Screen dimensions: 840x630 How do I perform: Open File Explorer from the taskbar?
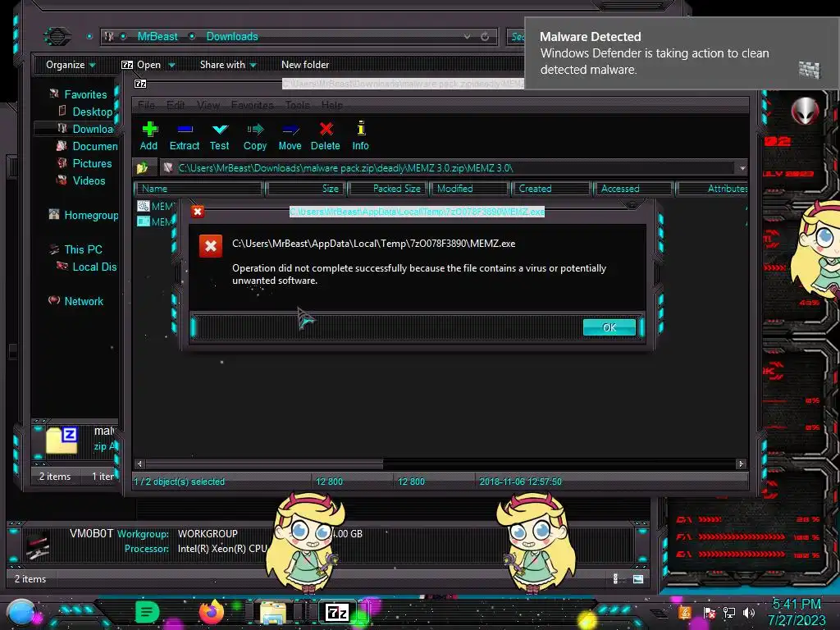[x=274, y=612]
